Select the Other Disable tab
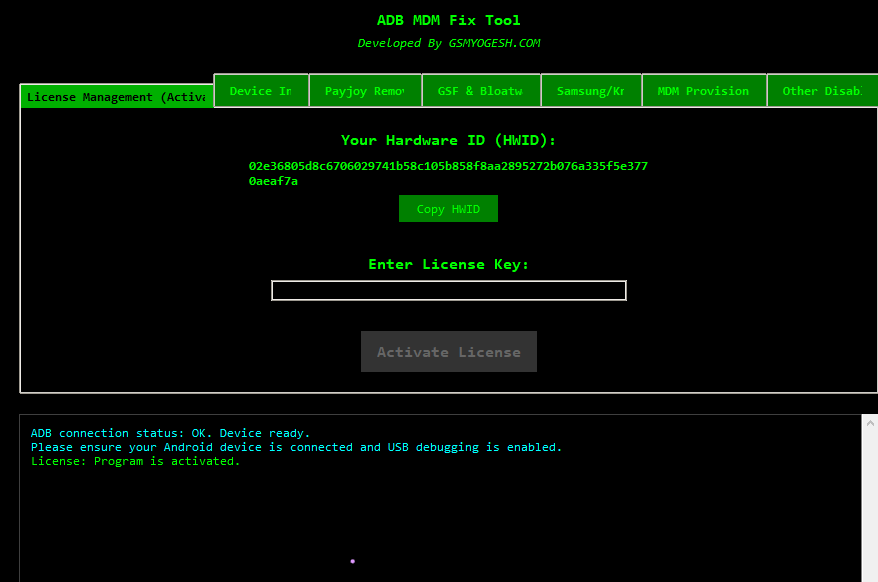 click(x=822, y=91)
